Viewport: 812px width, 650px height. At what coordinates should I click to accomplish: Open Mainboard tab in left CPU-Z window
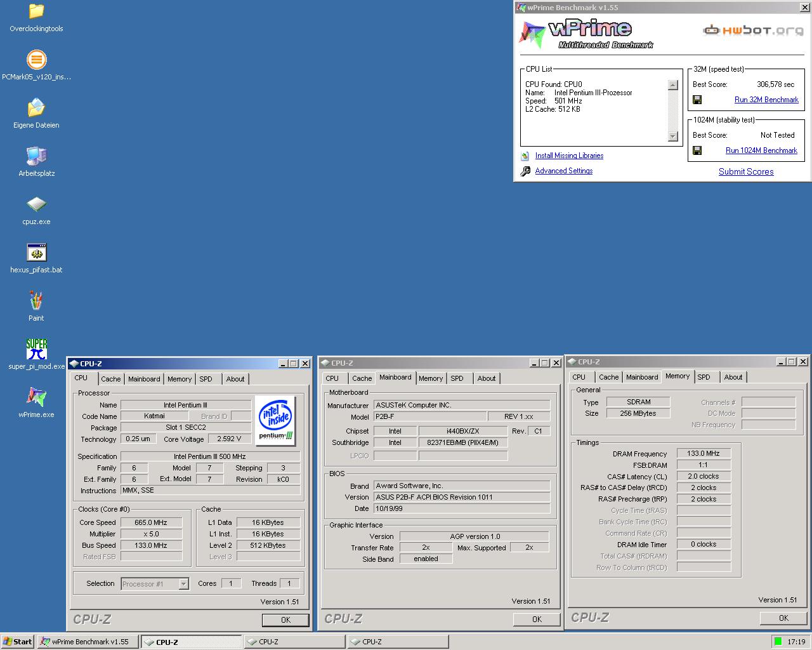pyautogui.click(x=144, y=379)
